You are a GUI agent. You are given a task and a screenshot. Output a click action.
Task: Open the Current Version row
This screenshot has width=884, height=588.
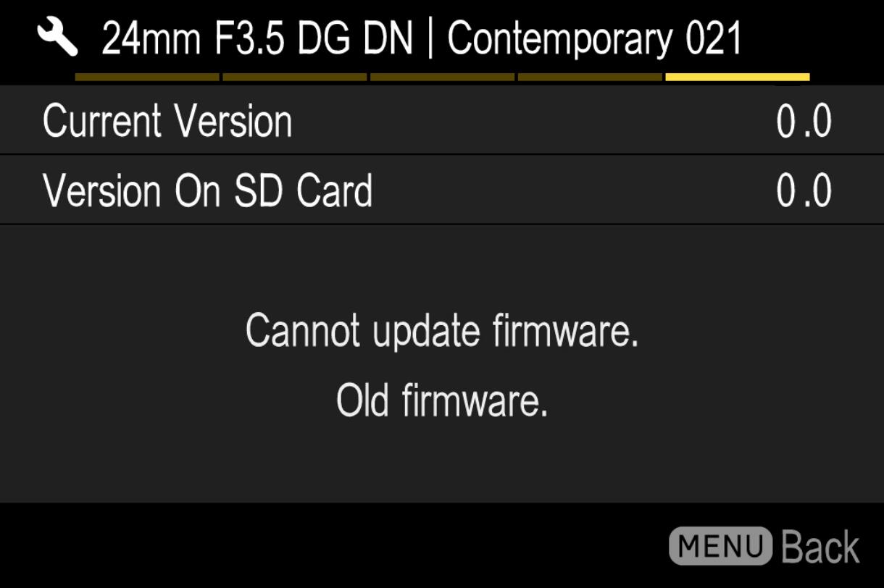pyautogui.click(x=442, y=120)
